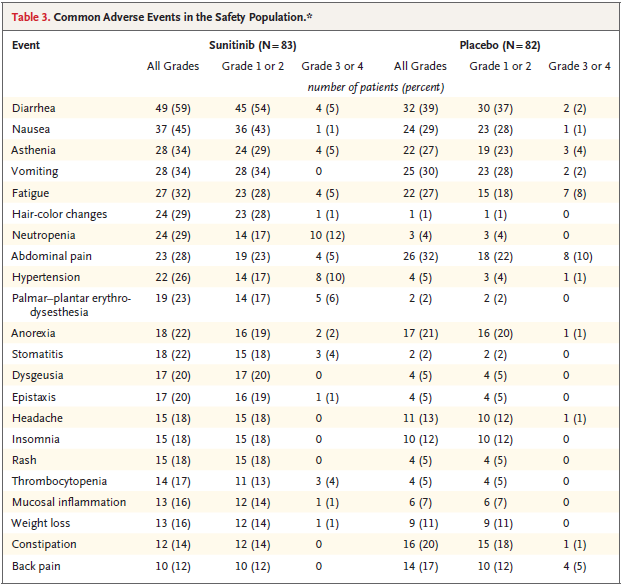Select the 'Stomatitis' row label
The image size is (622, 586).
tap(37, 354)
